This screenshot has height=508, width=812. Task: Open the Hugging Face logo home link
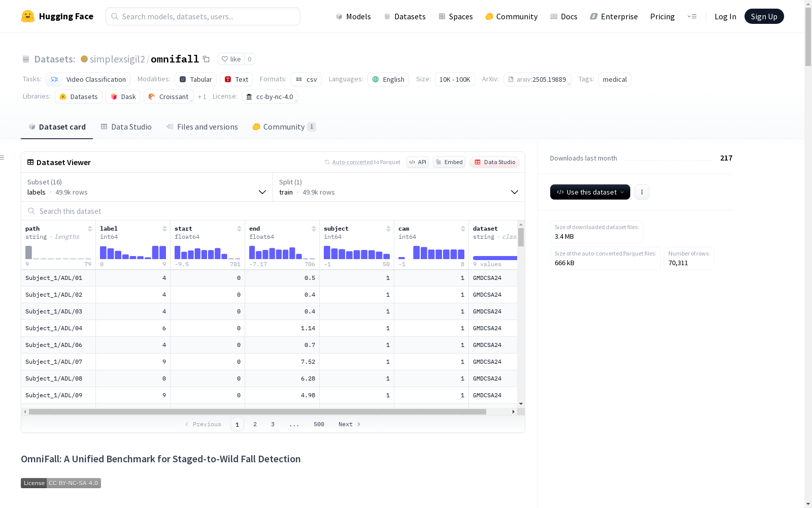57,16
